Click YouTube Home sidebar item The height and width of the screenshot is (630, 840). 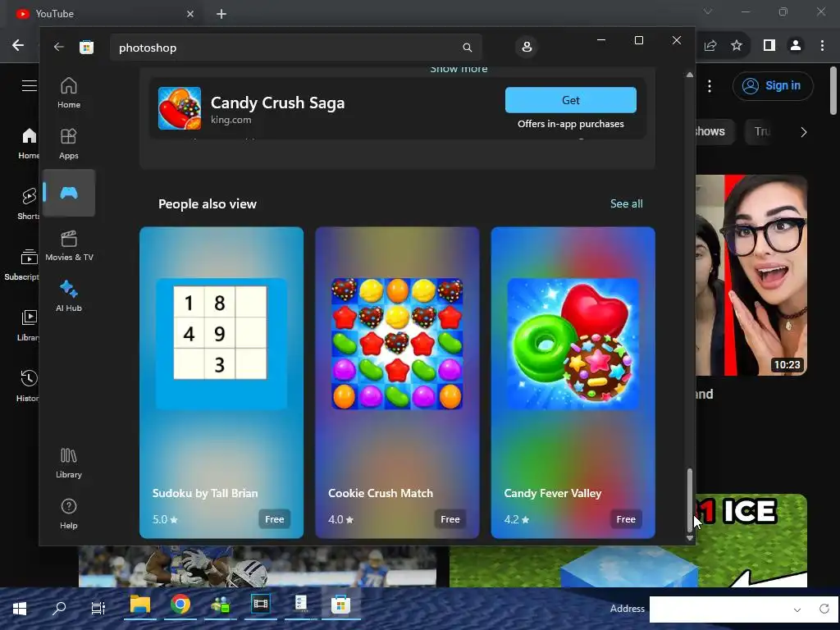point(29,144)
